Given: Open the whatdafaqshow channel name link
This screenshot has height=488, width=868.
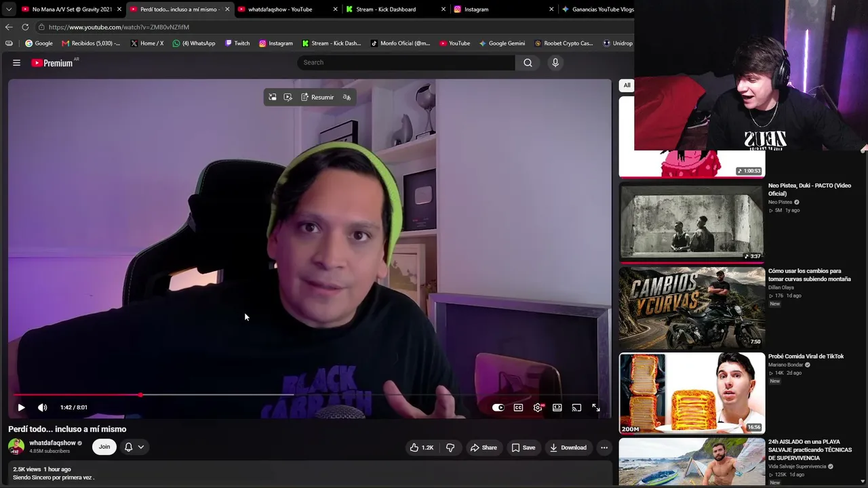Looking at the screenshot, I should (52, 443).
